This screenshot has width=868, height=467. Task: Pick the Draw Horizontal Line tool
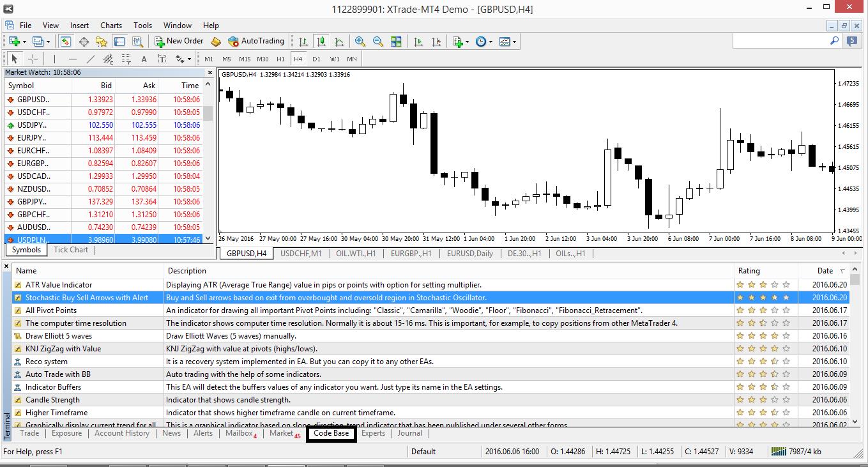click(x=72, y=59)
